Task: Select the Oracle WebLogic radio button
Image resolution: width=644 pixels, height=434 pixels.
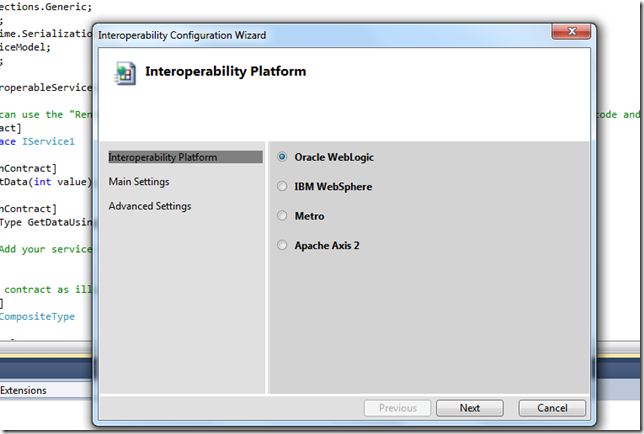Action: pyautogui.click(x=282, y=157)
